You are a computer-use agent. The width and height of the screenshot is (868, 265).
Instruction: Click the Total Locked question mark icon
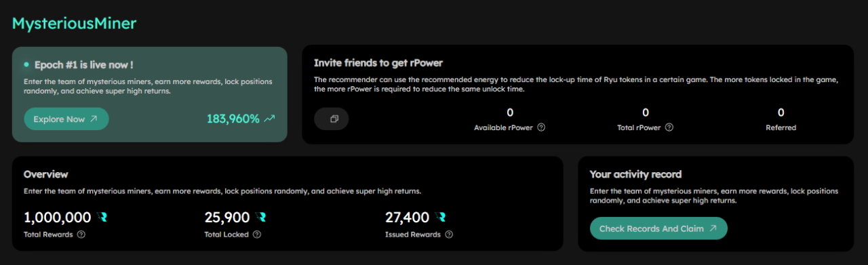257,235
